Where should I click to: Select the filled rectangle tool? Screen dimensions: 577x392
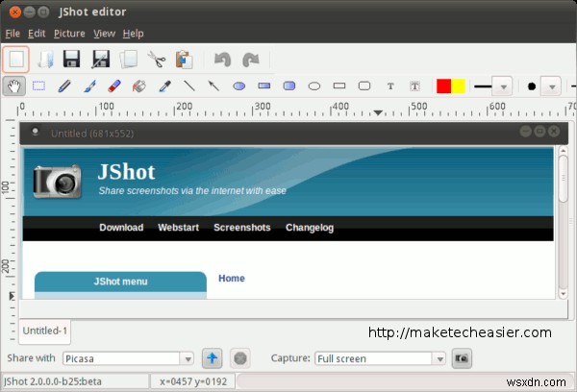pyautogui.click(x=264, y=86)
